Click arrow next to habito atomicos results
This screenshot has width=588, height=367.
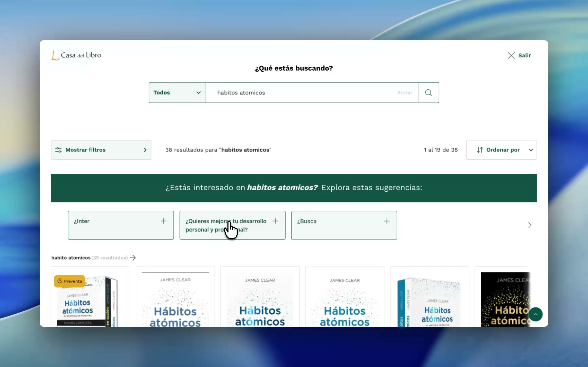[133, 258]
